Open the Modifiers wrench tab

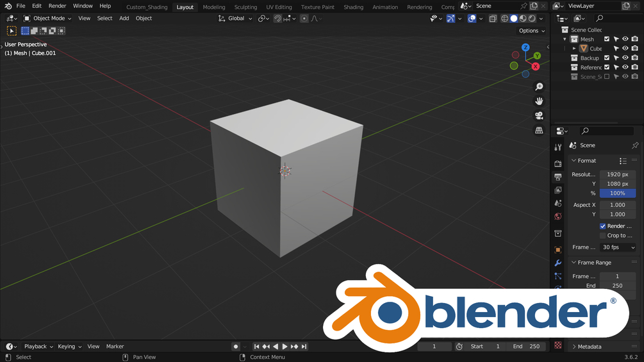coord(557,263)
